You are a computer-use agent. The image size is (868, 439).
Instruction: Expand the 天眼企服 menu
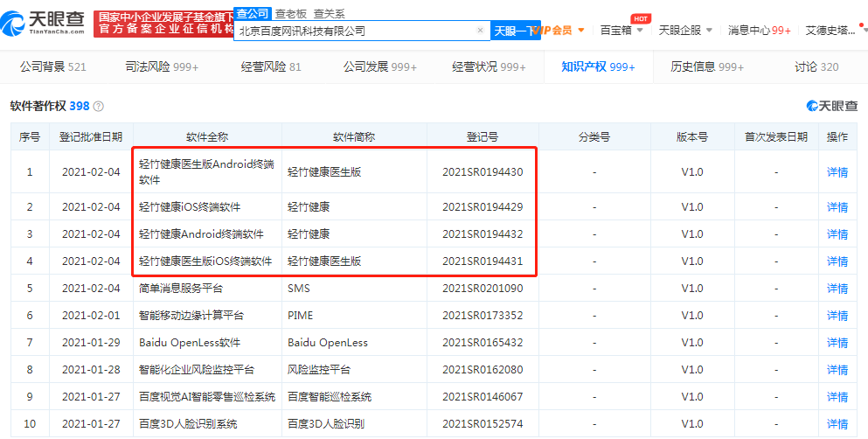click(685, 31)
